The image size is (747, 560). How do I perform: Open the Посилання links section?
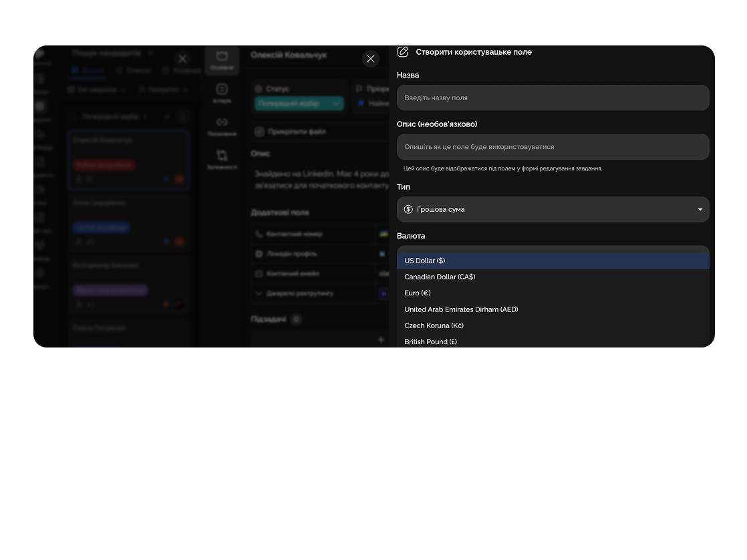(222, 126)
